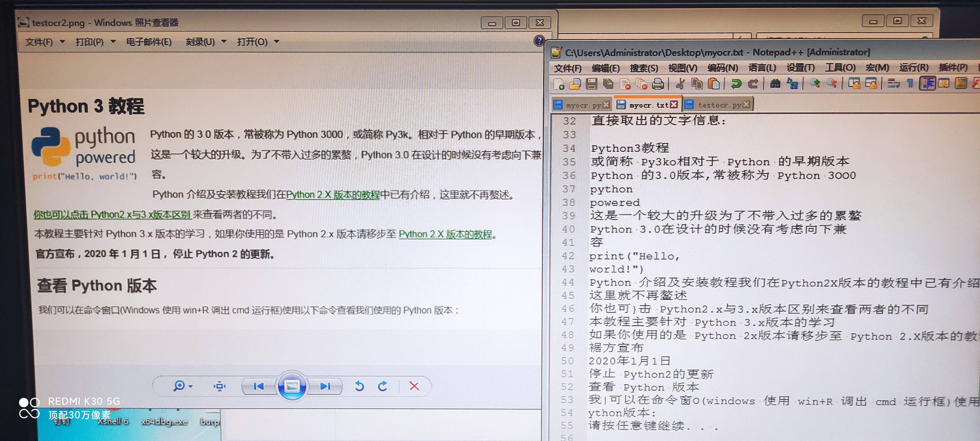Screen dimensions: 980x441
Task: Start the slideshow with the round center button
Action: pyautogui.click(x=292, y=386)
